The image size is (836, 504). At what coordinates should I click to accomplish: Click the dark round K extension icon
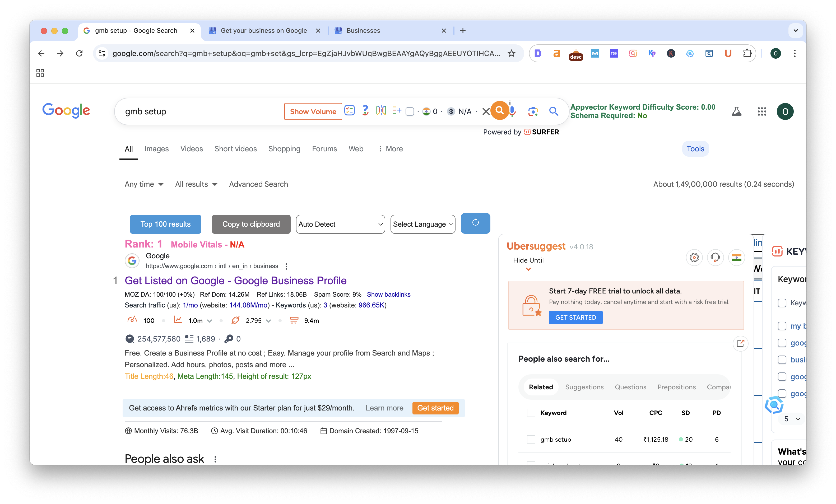point(671,53)
